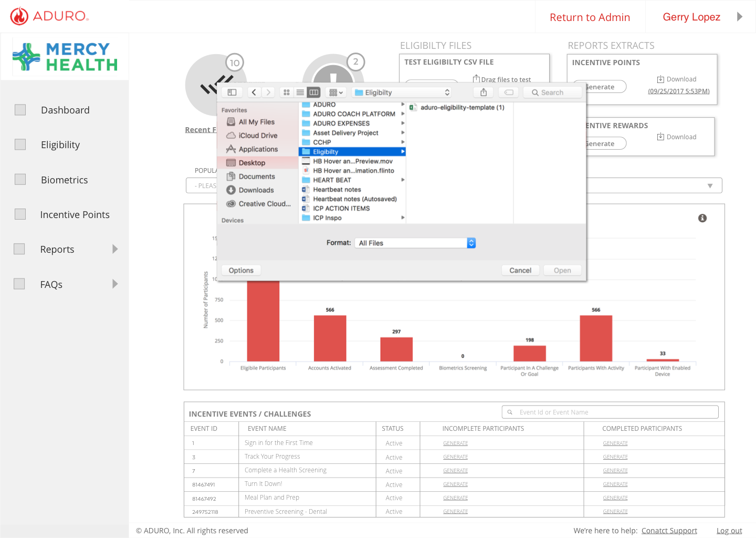Toggle the Biometrics checkbox
Image resolution: width=756 pixels, height=538 pixels.
(x=20, y=180)
